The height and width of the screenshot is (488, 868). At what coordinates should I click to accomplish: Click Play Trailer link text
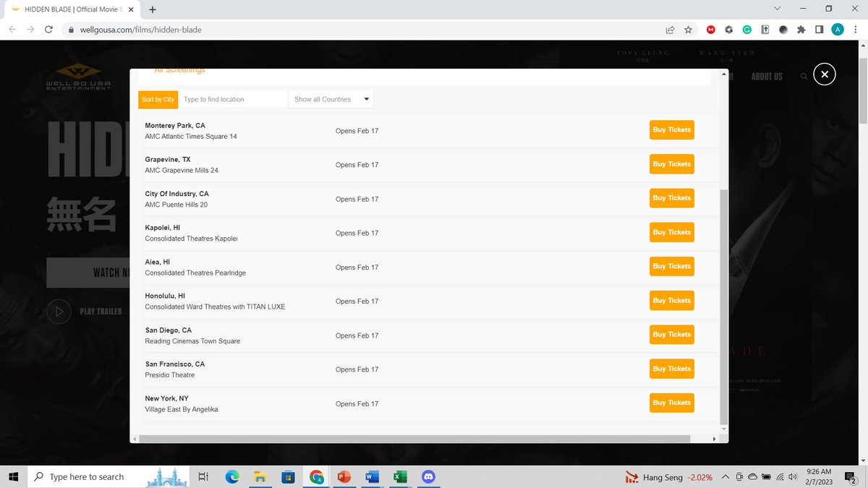point(101,312)
